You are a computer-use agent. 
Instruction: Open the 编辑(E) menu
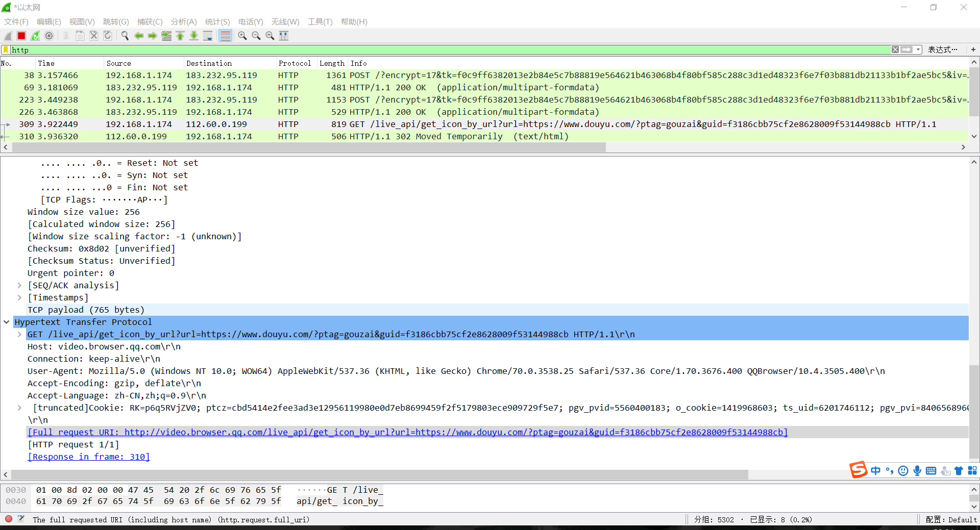(x=49, y=21)
